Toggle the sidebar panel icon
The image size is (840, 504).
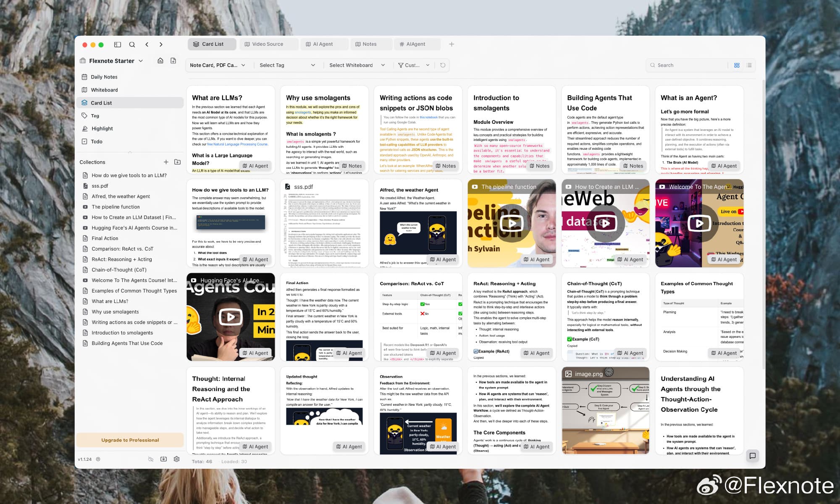coord(118,44)
